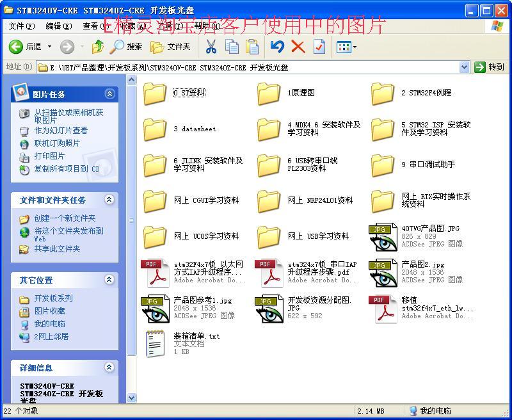Image resolution: width=512 pixels, height=420 pixels.
Task: Click 联机订购照片 link
Action: pos(57,143)
